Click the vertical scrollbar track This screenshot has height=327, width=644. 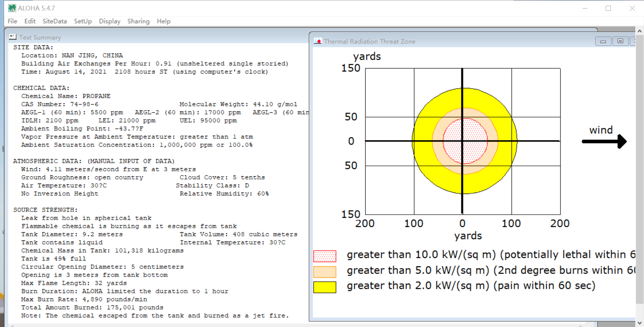(x=640, y=177)
